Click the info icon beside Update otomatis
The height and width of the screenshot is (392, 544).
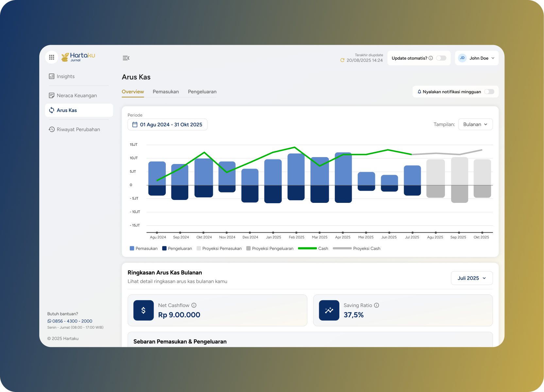tap(431, 58)
